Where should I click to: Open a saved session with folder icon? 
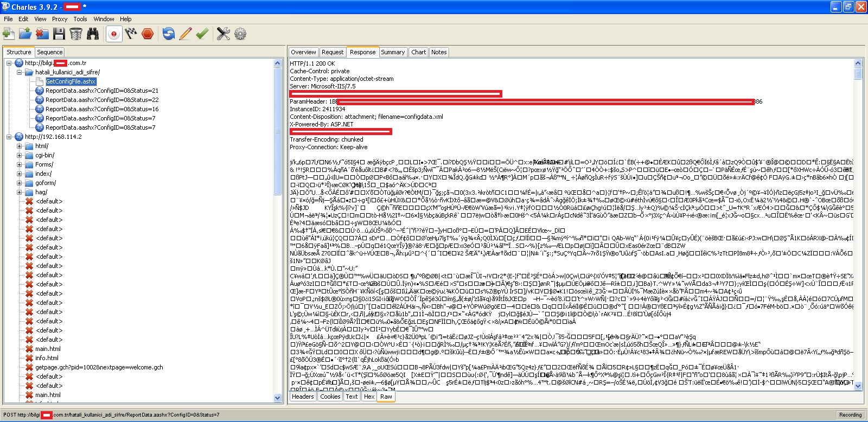tap(25, 34)
